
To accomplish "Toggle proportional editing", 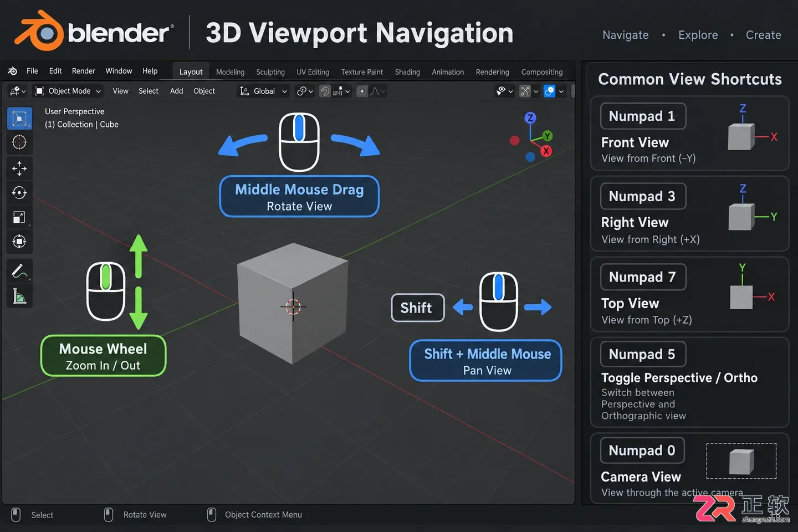I will pyautogui.click(x=362, y=91).
